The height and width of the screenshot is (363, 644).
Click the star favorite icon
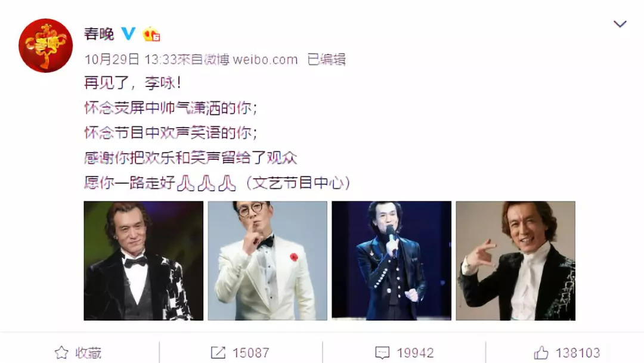(x=61, y=352)
